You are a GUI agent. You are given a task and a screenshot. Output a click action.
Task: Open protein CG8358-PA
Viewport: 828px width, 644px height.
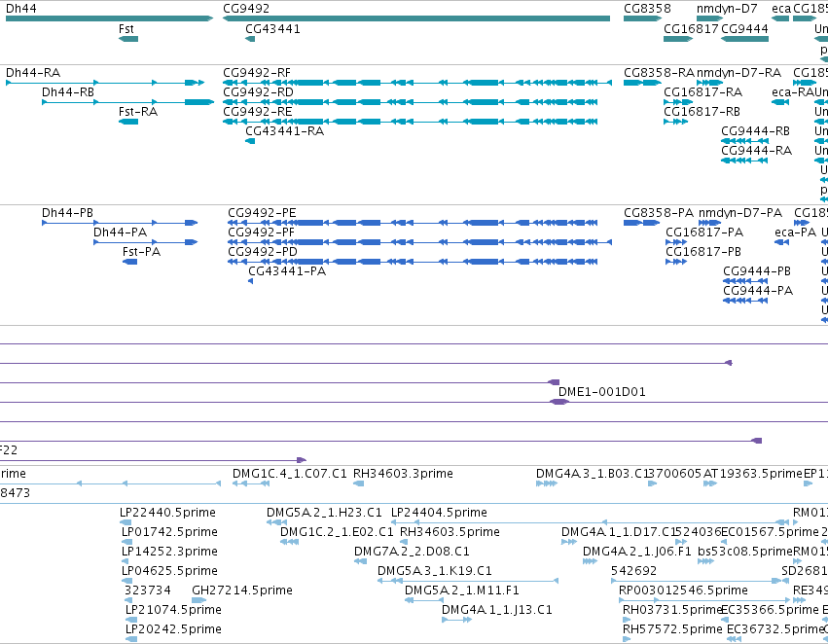point(641,223)
